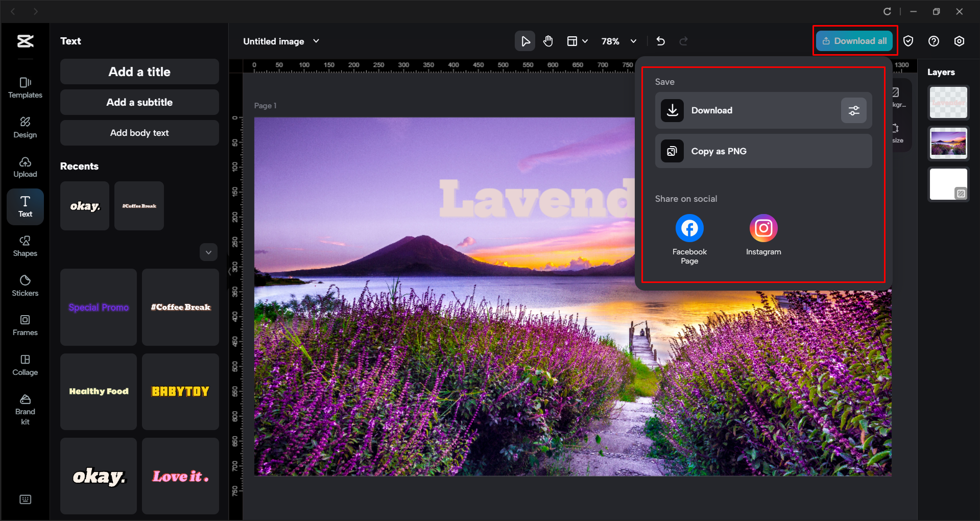Expand more recent text styles
The height and width of the screenshot is (521, 980).
click(x=208, y=252)
